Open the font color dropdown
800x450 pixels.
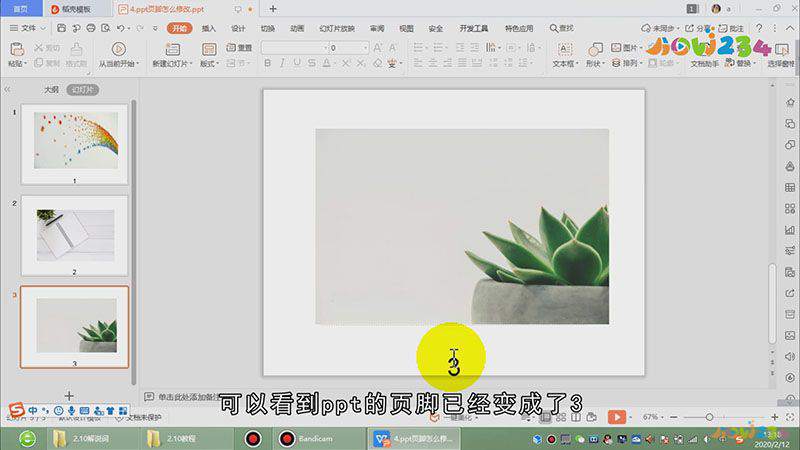pyautogui.click(x=334, y=64)
